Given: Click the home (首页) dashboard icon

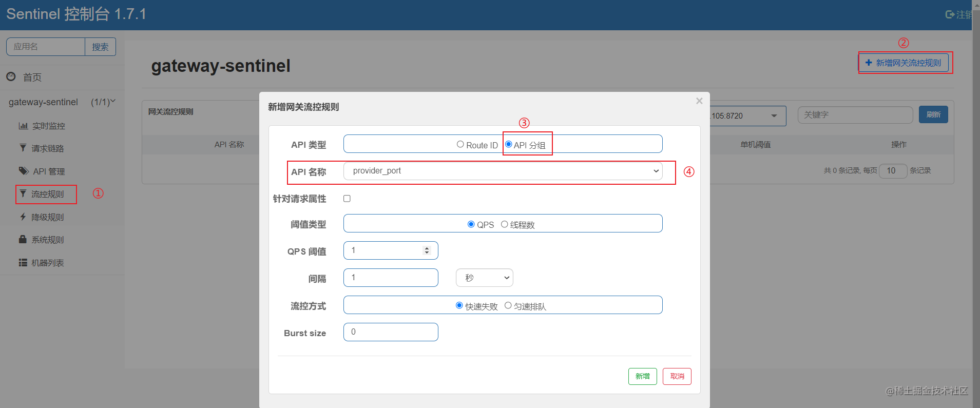Looking at the screenshot, I should (x=11, y=76).
